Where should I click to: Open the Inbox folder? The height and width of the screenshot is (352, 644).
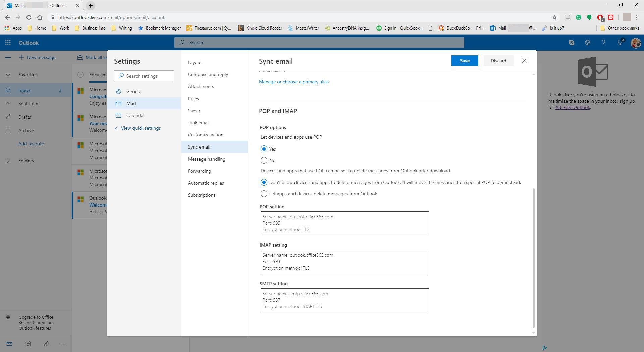(36, 90)
